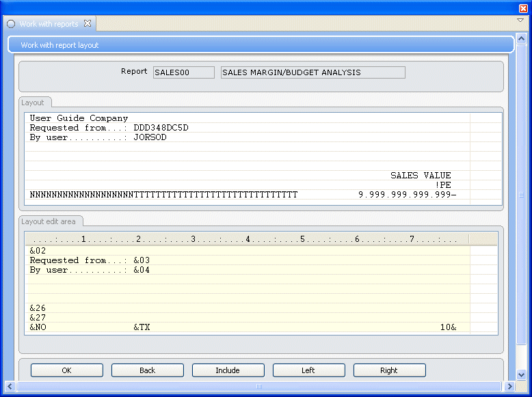This screenshot has height=397, width=532.
Task: Click the Report code field showing SALES00
Action: coord(183,72)
